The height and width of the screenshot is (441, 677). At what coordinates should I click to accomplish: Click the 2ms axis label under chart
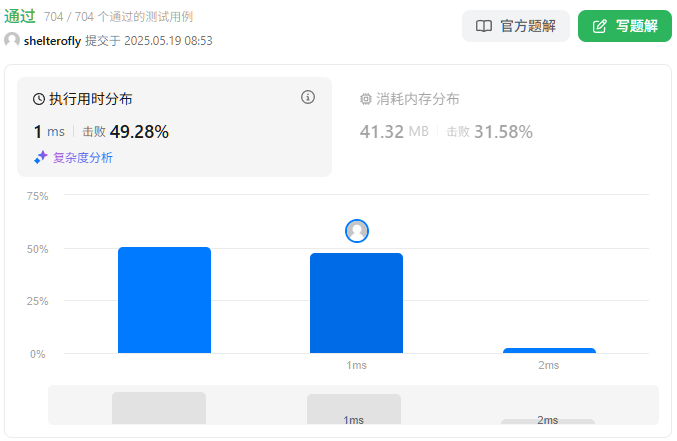[x=548, y=365]
